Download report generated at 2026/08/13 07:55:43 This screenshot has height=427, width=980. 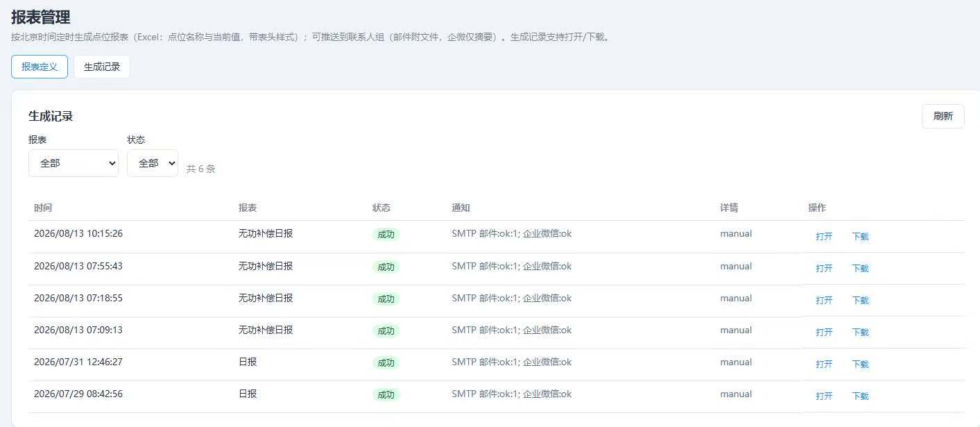[x=860, y=268]
